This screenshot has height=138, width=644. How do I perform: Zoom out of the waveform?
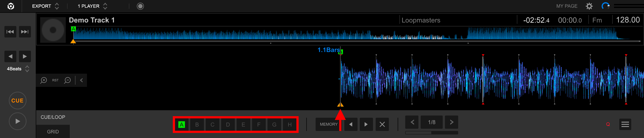point(67,80)
